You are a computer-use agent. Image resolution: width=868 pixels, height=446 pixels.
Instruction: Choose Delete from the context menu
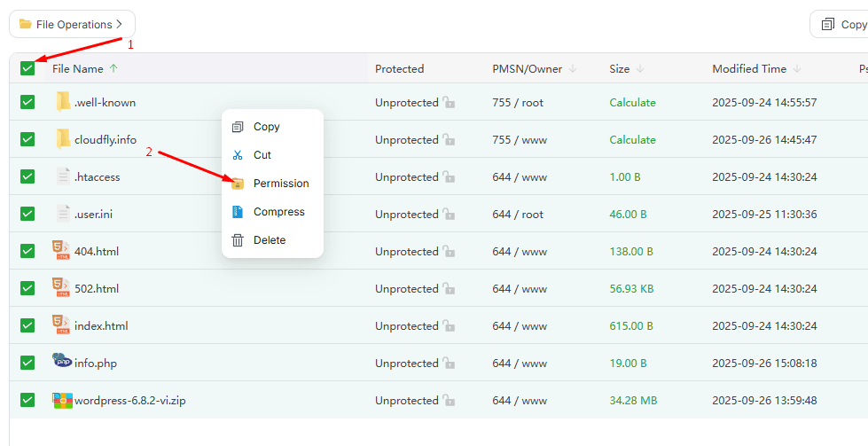(x=269, y=240)
